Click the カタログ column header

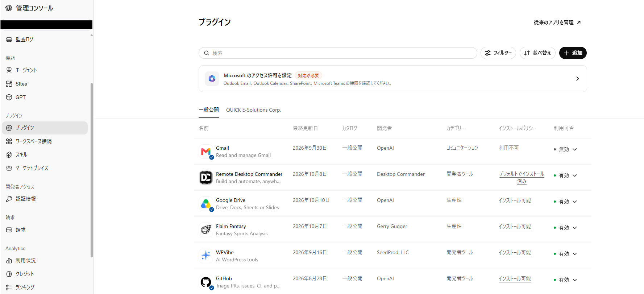pyautogui.click(x=350, y=128)
